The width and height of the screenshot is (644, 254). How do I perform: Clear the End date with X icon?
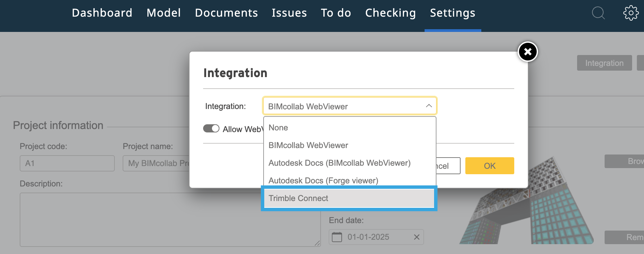(x=417, y=237)
